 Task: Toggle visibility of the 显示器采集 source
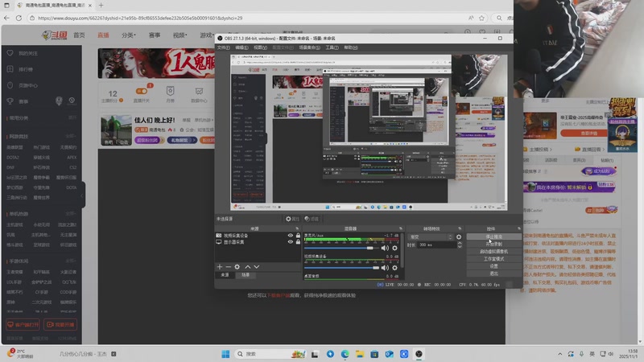click(291, 242)
